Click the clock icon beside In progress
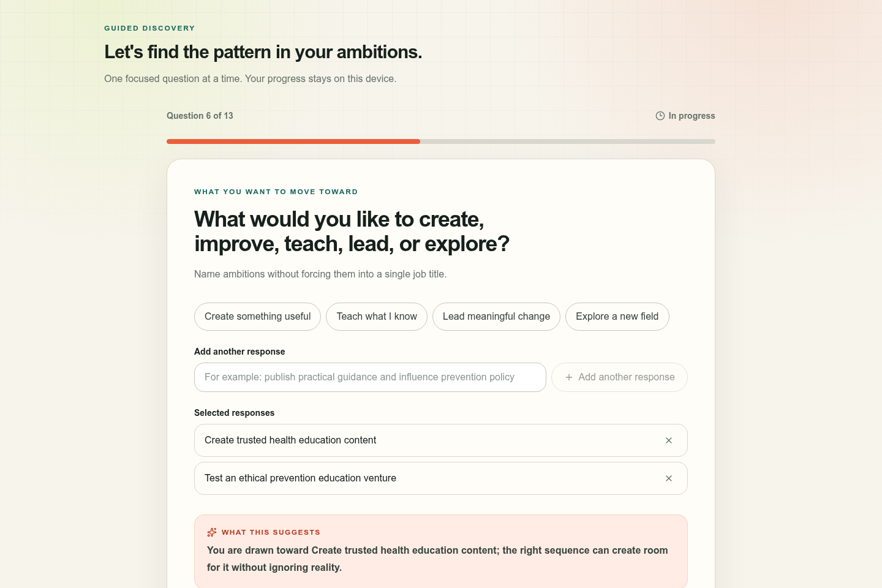Screen dimensions: 882x588 tap(660, 116)
